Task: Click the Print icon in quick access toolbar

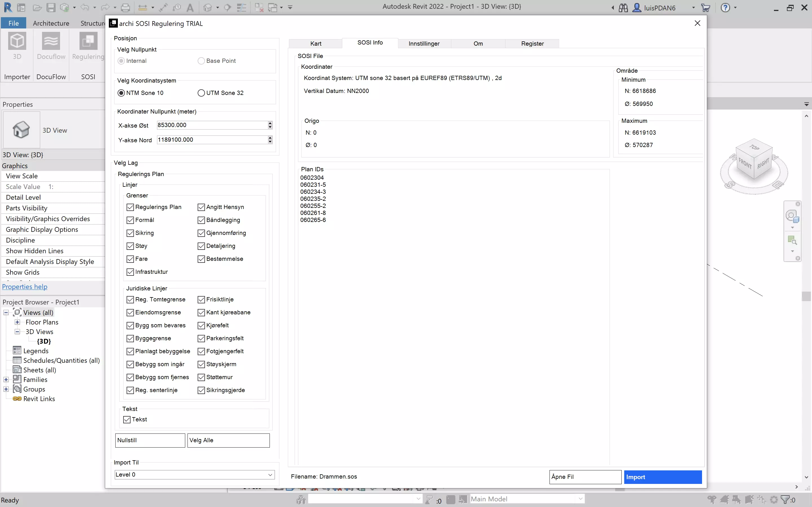Action: click(125, 7)
